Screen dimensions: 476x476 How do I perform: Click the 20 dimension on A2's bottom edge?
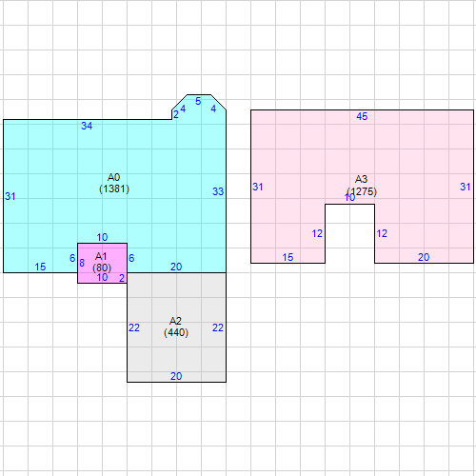(176, 376)
